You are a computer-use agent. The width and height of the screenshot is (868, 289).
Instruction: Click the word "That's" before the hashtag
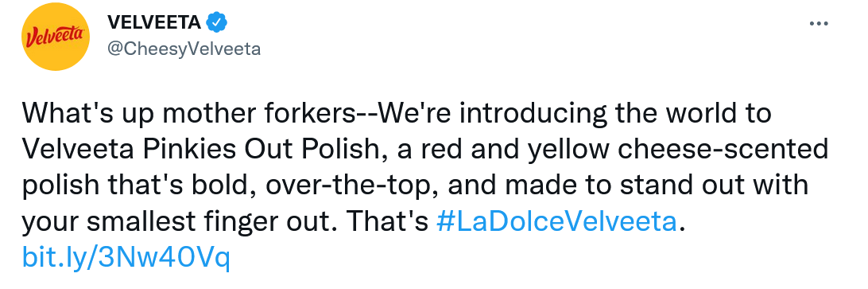pyautogui.click(x=388, y=222)
